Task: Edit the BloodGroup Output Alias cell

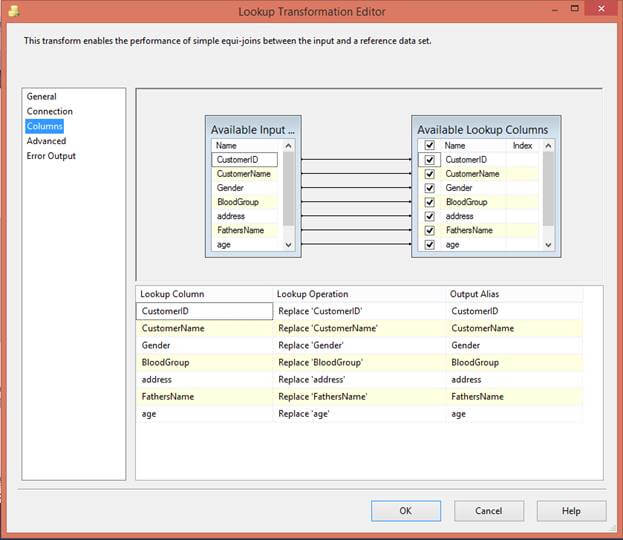Action: (515, 362)
